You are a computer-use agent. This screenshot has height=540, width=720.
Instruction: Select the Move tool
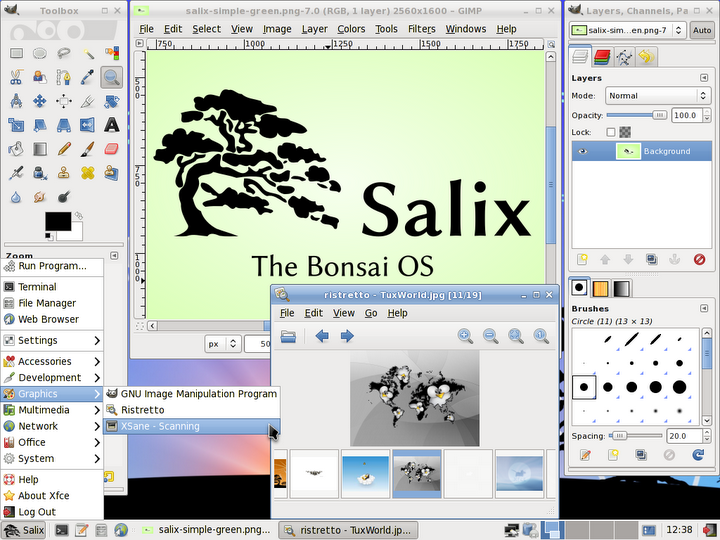tap(40, 101)
